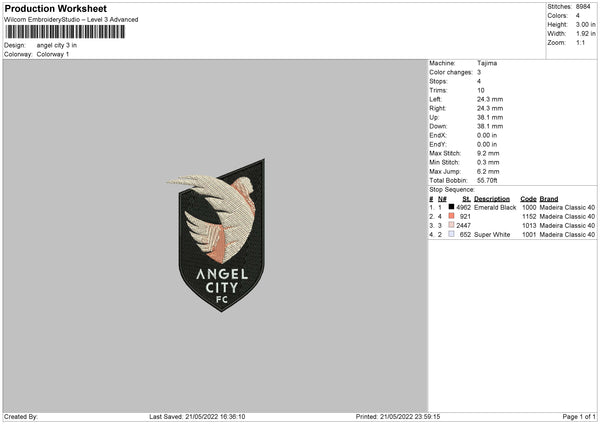600x424 pixels.
Task: Click the 'Description' column header
Action: 492,199
